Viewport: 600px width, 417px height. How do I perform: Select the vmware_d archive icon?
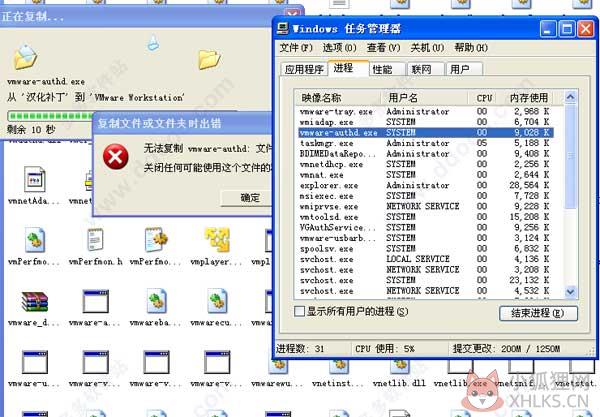point(34,301)
